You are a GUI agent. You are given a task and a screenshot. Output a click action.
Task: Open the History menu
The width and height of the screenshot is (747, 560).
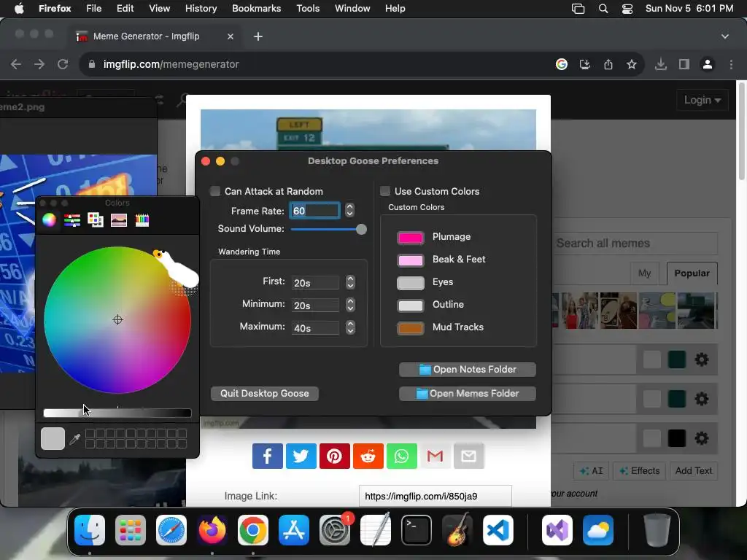click(x=201, y=9)
